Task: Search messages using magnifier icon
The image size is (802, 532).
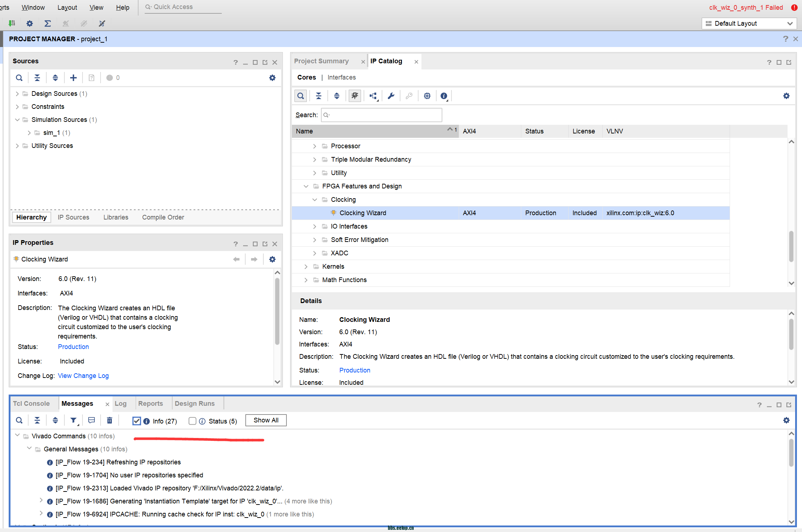Action: click(x=19, y=420)
